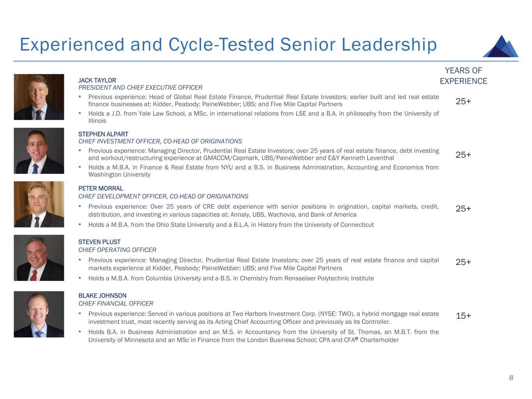The height and width of the screenshot is (399, 532).
Task: Select Steven Plust's portrait photo
Action: click(x=39, y=258)
